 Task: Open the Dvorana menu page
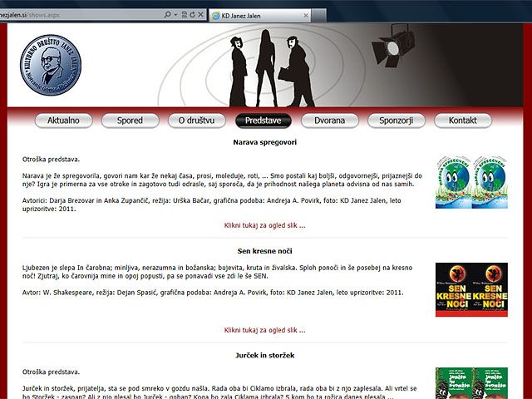coord(329,121)
